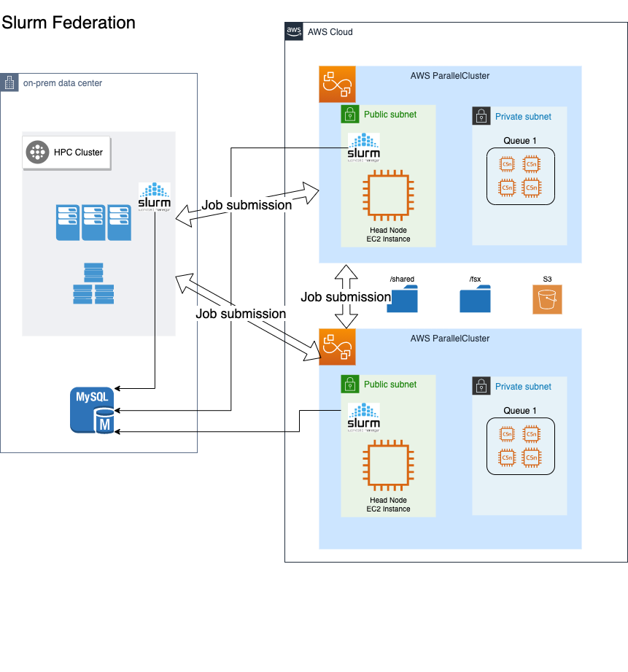Select the HPC Cluster circular icon
This screenshot has width=628, height=672.
tap(37, 152)
